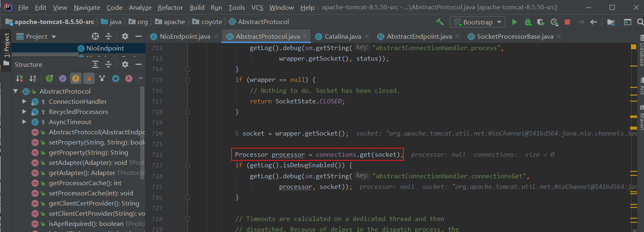Toggle show inherited members
Image resolution: width=644 pixels, height=232 pixels.
49,79
